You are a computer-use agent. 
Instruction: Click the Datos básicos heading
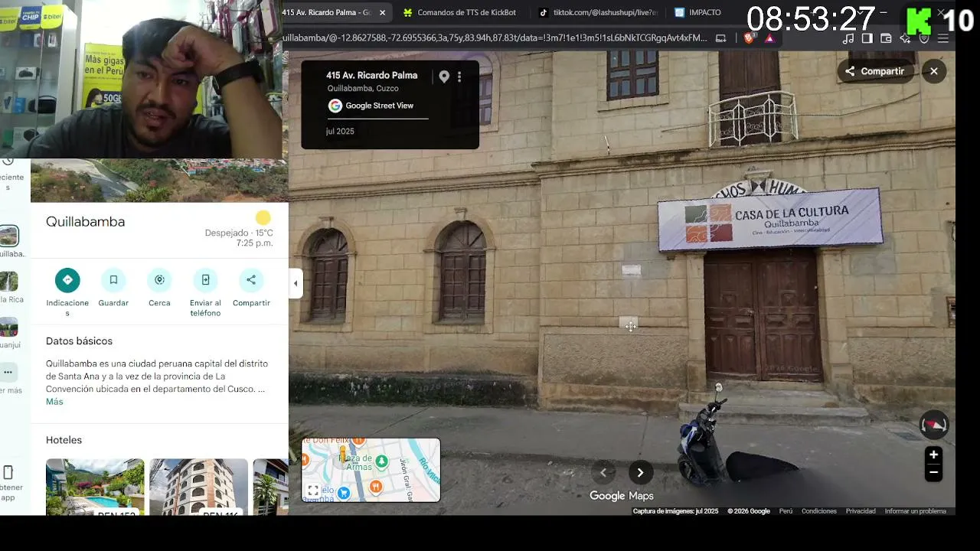[x=79, y=341]
